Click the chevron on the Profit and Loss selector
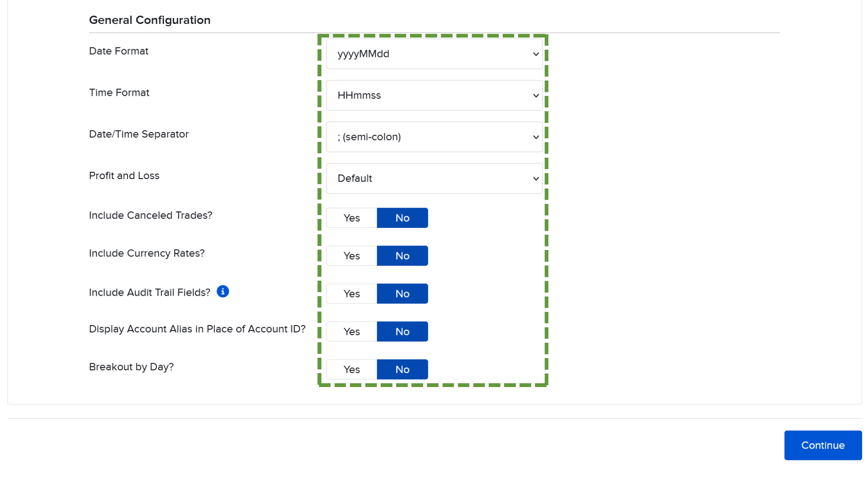 click(x=535, y=178)
